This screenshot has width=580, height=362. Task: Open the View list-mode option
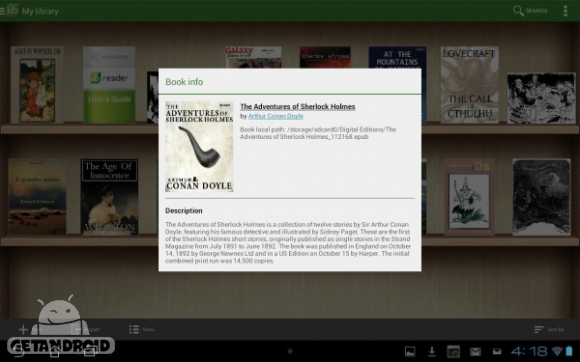(141, 329)
